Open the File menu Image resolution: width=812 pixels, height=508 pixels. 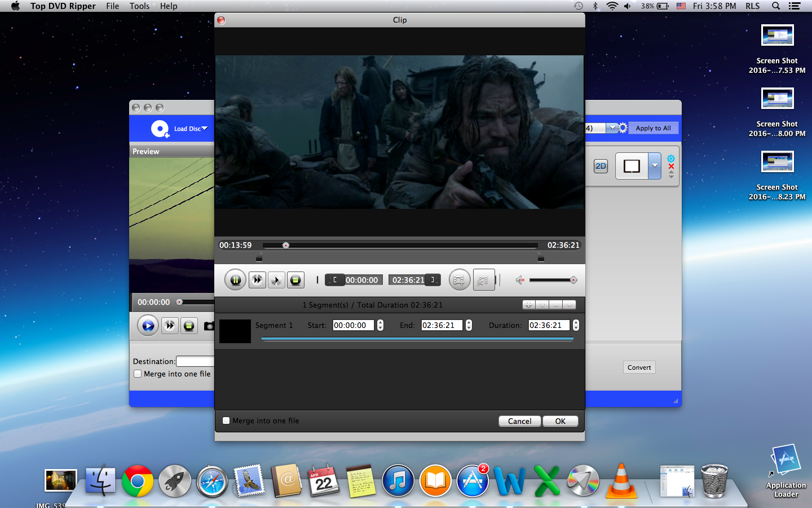tap(113, 6)
